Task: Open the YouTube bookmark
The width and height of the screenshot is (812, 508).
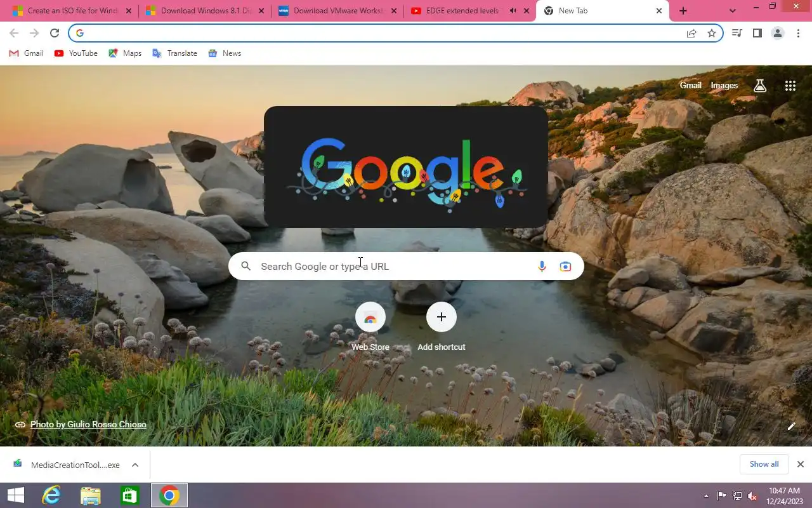Action: 76,53
